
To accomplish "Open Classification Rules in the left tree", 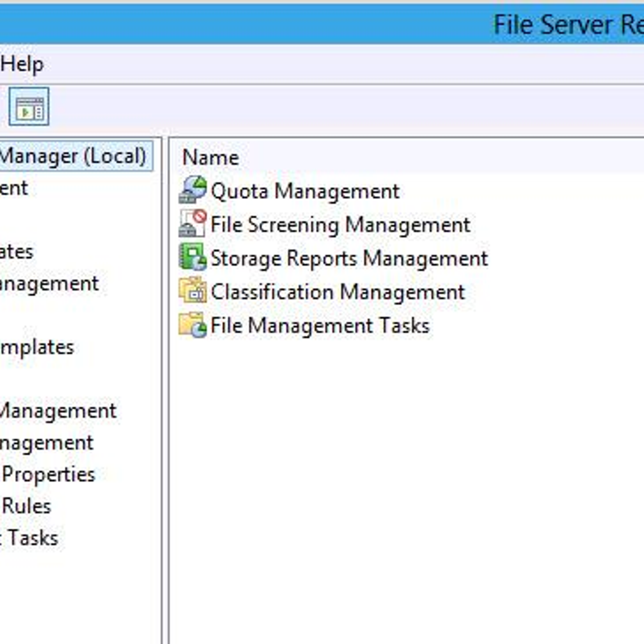I will (x=27, y=506).
